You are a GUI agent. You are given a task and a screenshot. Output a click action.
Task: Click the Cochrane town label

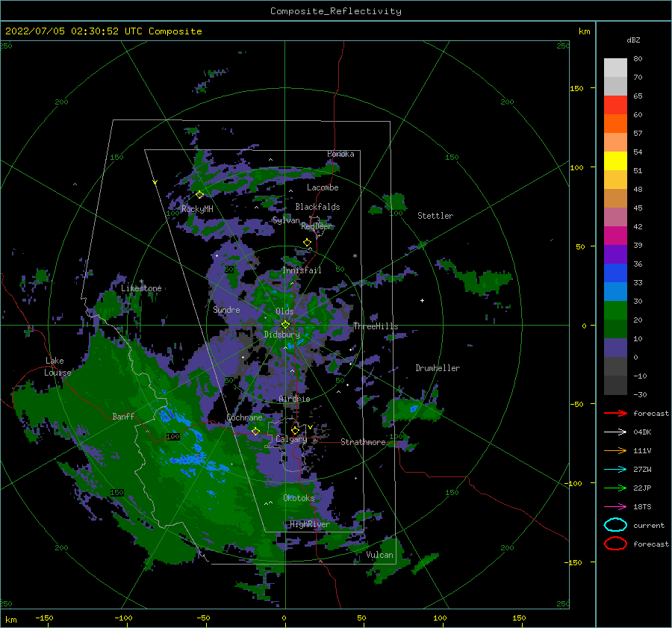click(244, 417)
